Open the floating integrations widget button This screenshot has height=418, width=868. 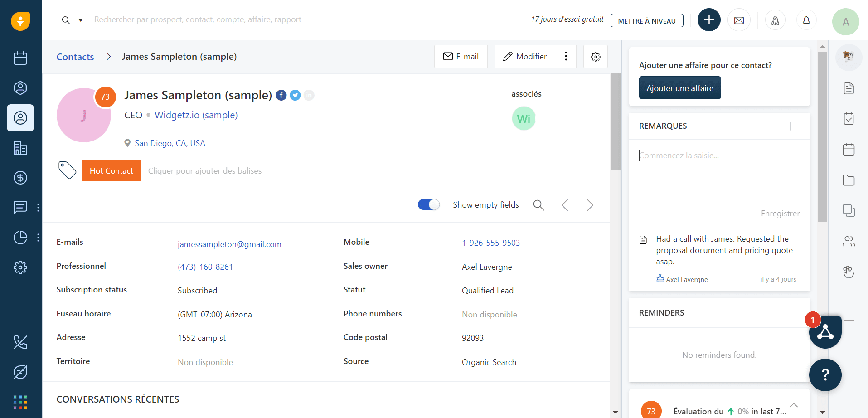tap(825, 332)
